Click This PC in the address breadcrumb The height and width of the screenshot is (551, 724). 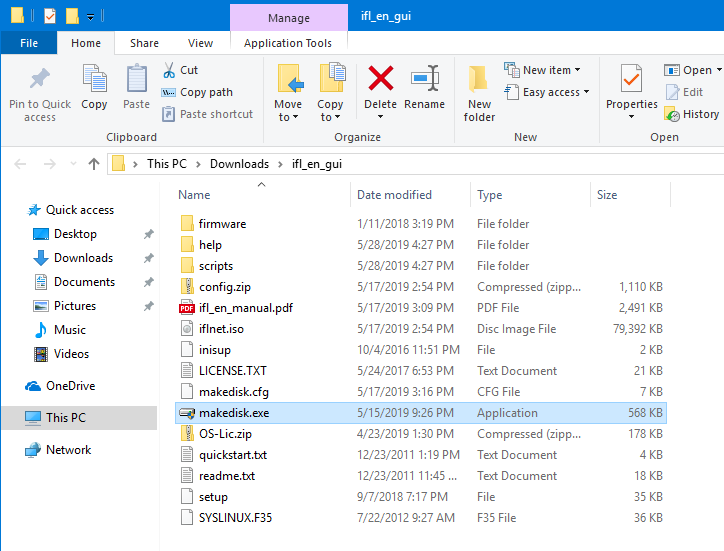click(167, 164)
